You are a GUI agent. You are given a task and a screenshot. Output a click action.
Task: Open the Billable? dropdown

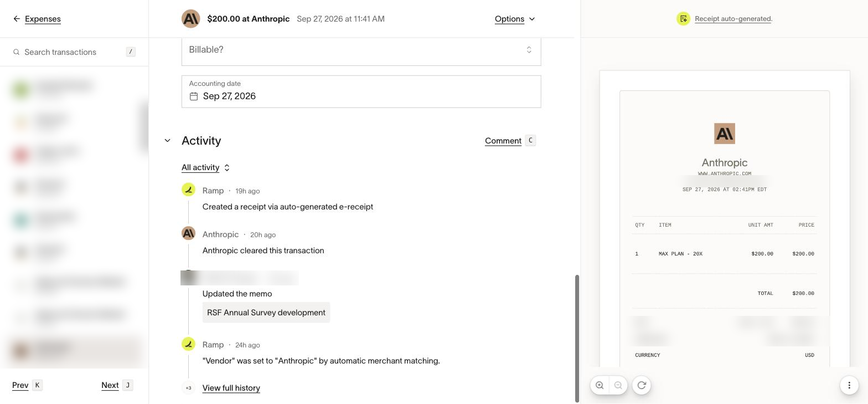click(361, 50)
